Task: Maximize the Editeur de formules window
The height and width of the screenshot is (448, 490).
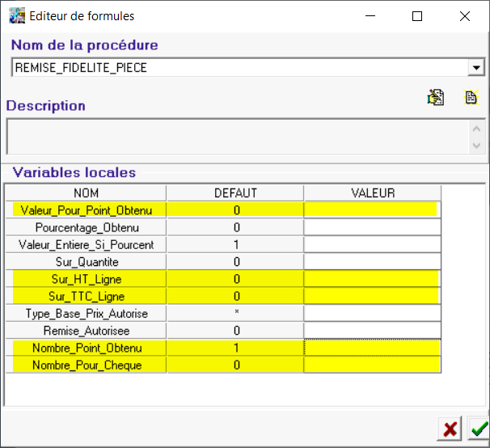Action: (417, 15)
